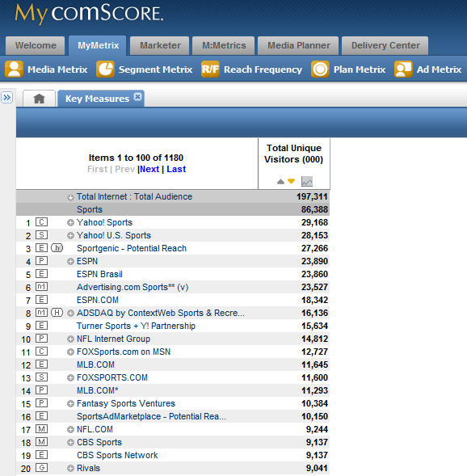Image resolution: width=467 pixels, height=476 pixels.
Task: Switch to the Marketer tab
Action: tap(160, 45)
